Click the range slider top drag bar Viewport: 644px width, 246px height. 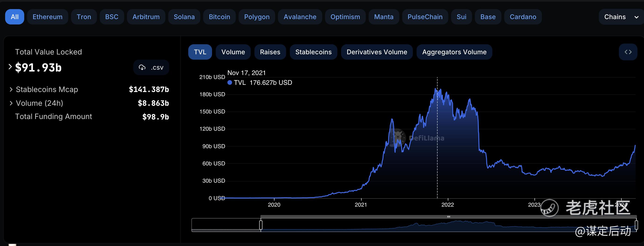(449, 216)
